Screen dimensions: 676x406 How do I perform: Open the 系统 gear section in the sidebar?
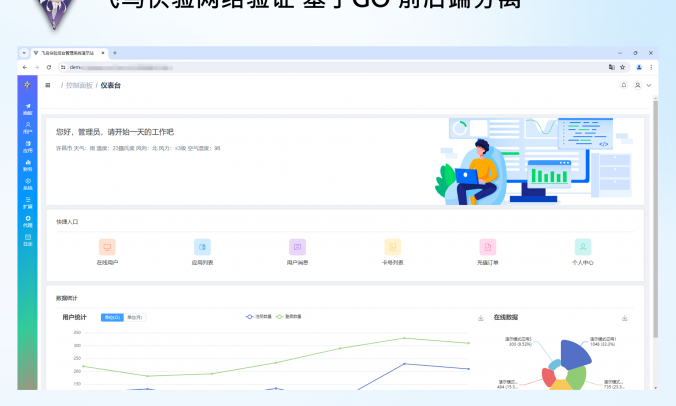[x=28, y=184]
